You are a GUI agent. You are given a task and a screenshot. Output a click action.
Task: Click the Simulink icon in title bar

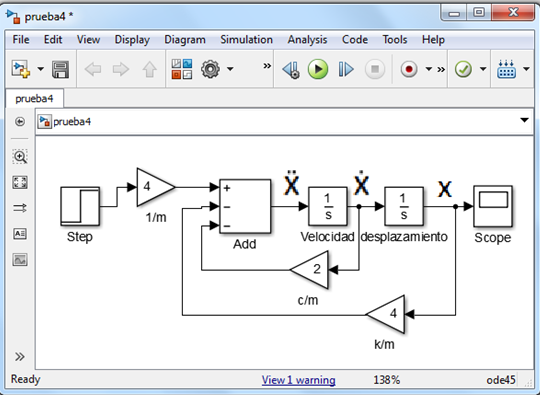13,16
